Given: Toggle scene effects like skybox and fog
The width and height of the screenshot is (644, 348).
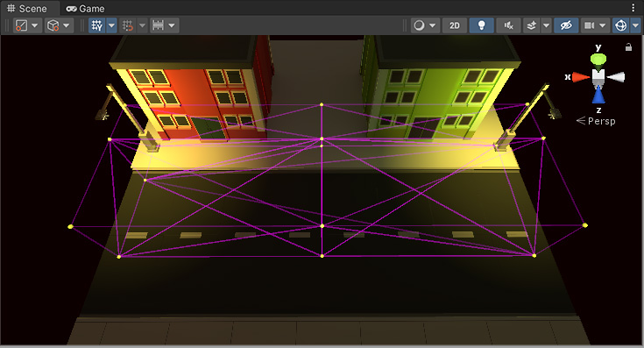Looking at the screenshot, I should click(x=532, y=25).
